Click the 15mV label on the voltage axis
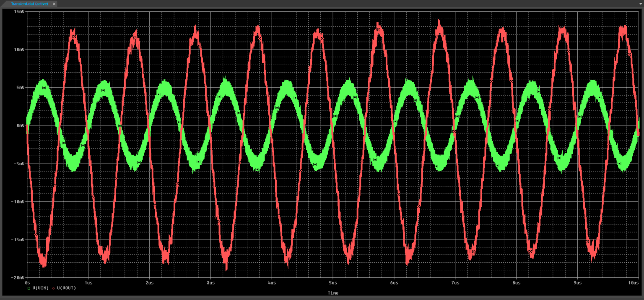This screenshot has height=300, width=644. pyautogui.click(x=19, y=11)
